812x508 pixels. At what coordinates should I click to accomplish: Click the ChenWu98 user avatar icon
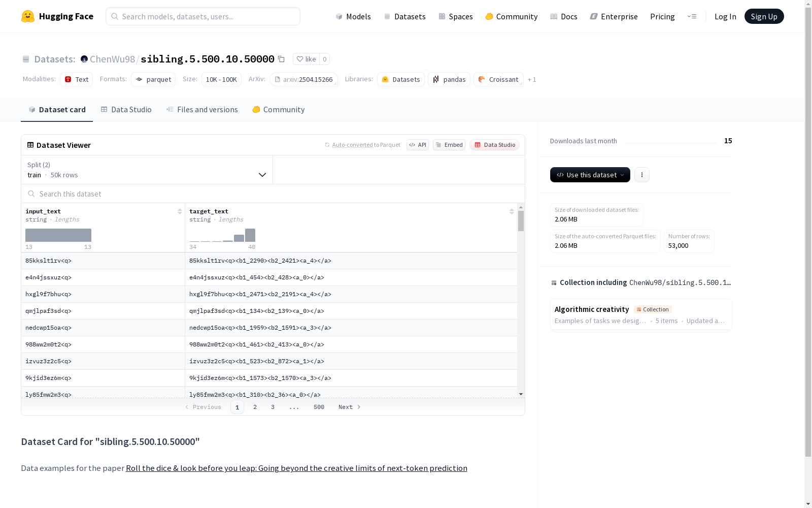click(84, 59)
